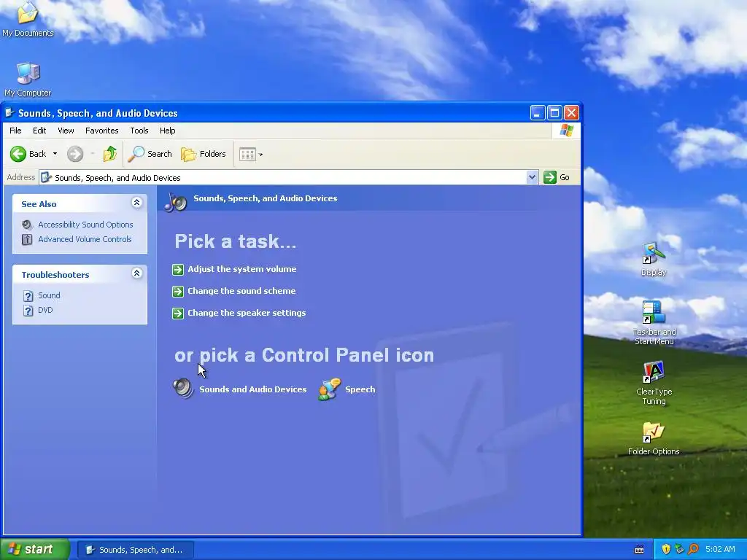
Task: Open the DVD troubleshooter link
Action: tap(45, 310)
